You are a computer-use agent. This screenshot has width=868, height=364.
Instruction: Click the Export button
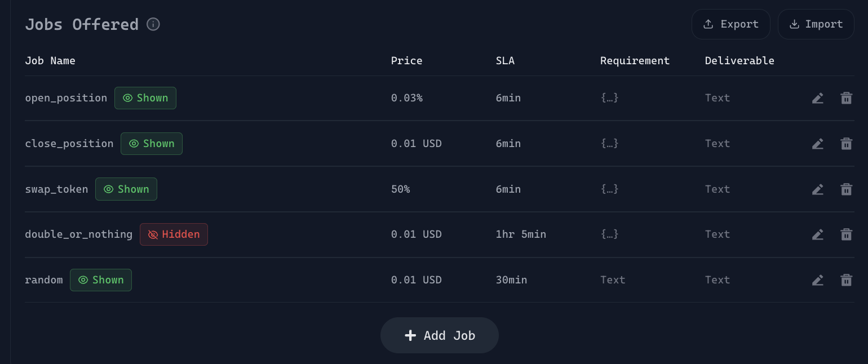(x=730, y=24)
